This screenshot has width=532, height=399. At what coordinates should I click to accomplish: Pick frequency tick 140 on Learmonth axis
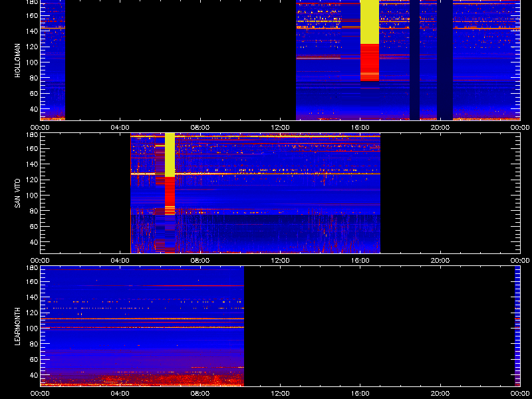coord(31,297)
